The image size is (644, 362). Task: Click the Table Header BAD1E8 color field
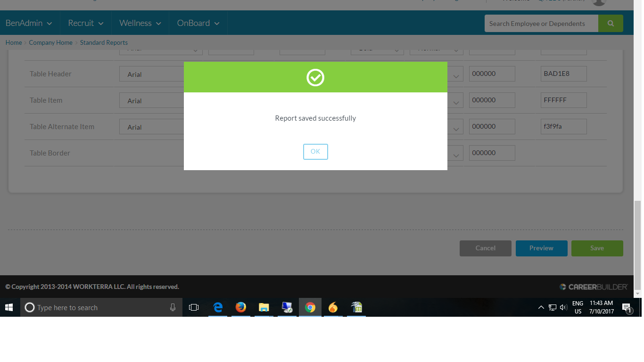click(563, 74)
